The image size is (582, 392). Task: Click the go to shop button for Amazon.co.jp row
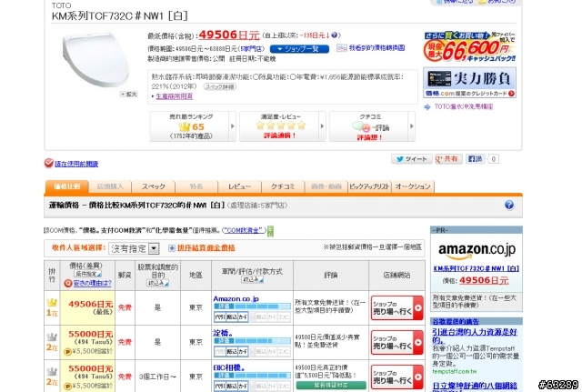tap(396, 307)
